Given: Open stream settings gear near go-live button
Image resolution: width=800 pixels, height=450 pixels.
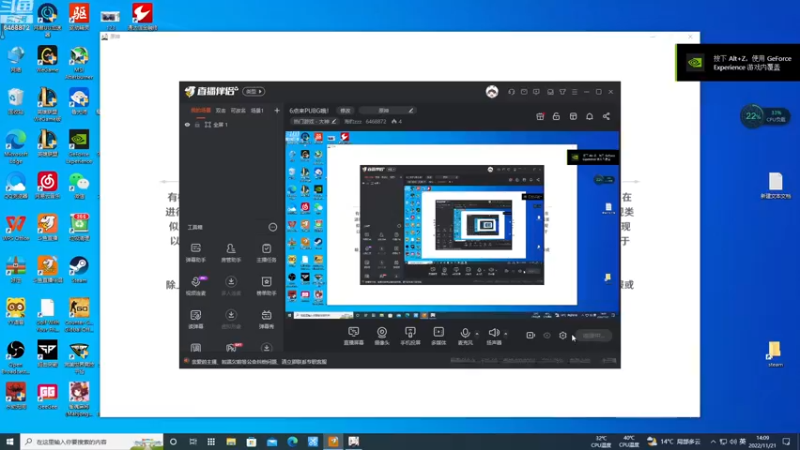Looking at the screenshot, I should pyautogui.click(x=563, y=336).
